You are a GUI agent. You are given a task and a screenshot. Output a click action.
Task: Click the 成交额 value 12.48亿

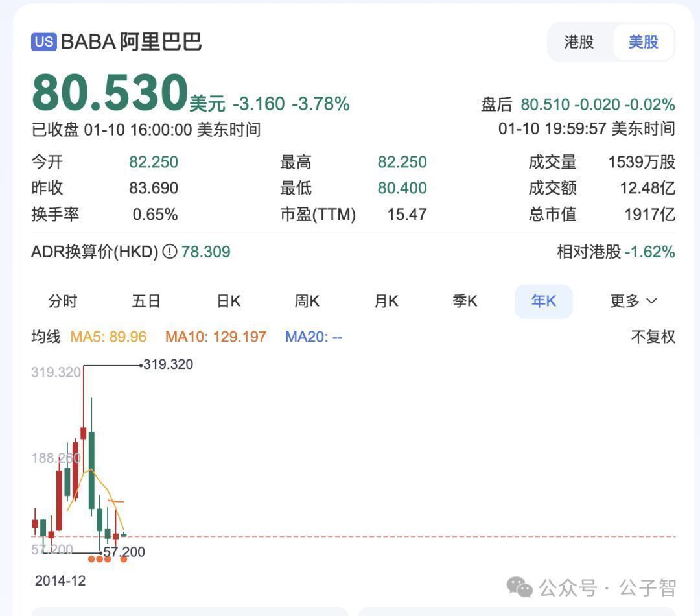(x=647, y=188)
